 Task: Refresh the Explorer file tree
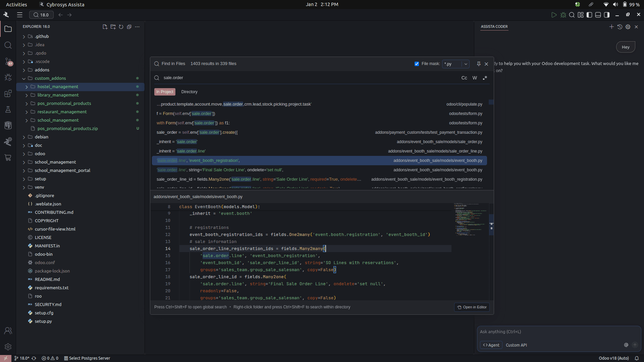pyautogui.click(x=121, y=27)
